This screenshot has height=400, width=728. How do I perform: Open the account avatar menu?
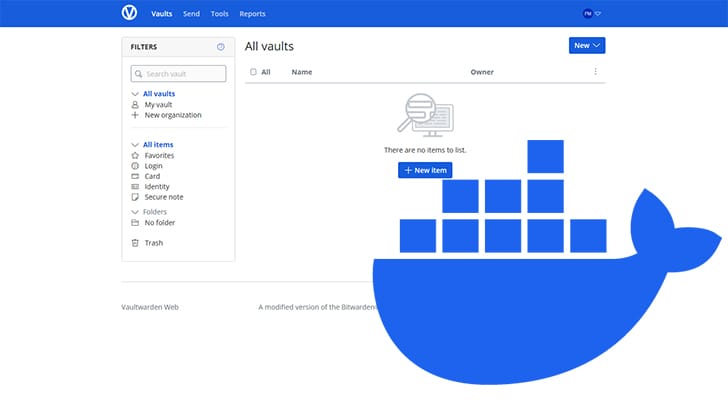pyautogui.click(x=592, y=13)
